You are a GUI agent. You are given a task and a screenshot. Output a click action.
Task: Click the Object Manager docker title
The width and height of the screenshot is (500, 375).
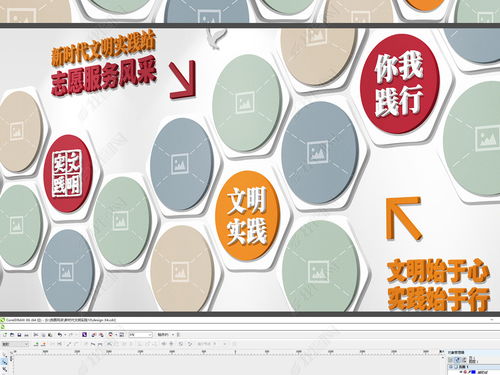pos(456,352)
